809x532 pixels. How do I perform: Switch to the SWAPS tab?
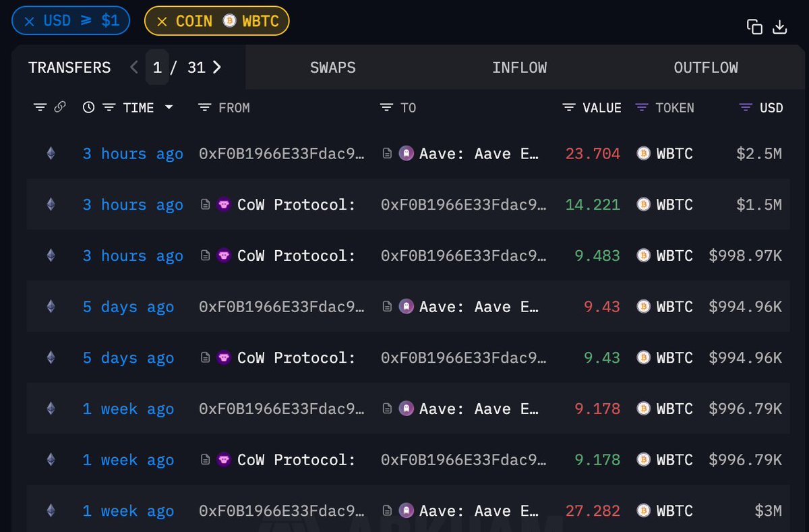[332, 67]
